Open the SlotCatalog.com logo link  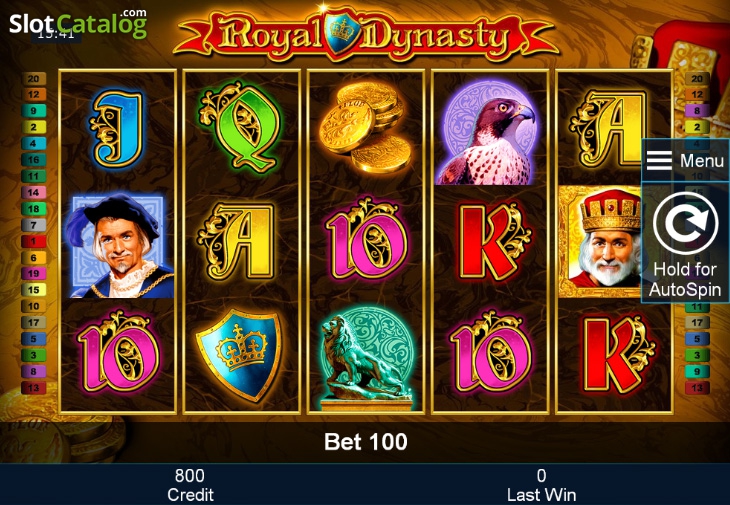tap(78, 23)
